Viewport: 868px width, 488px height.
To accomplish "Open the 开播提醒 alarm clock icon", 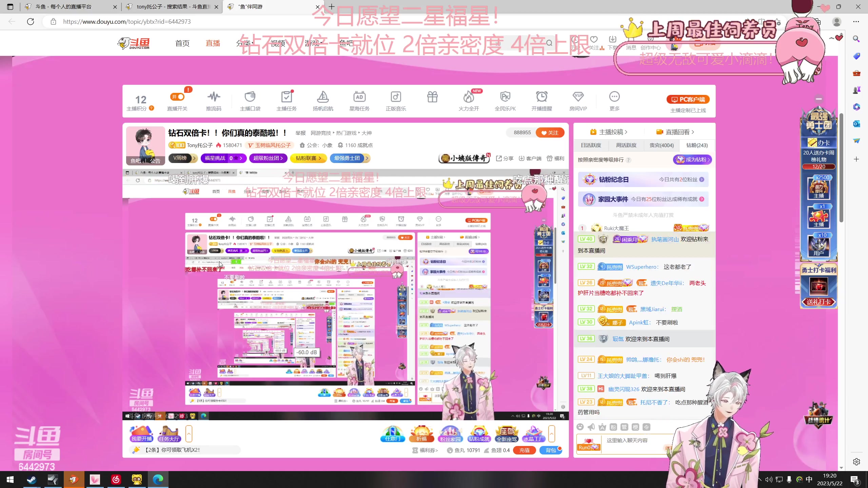I will [541, 101].
